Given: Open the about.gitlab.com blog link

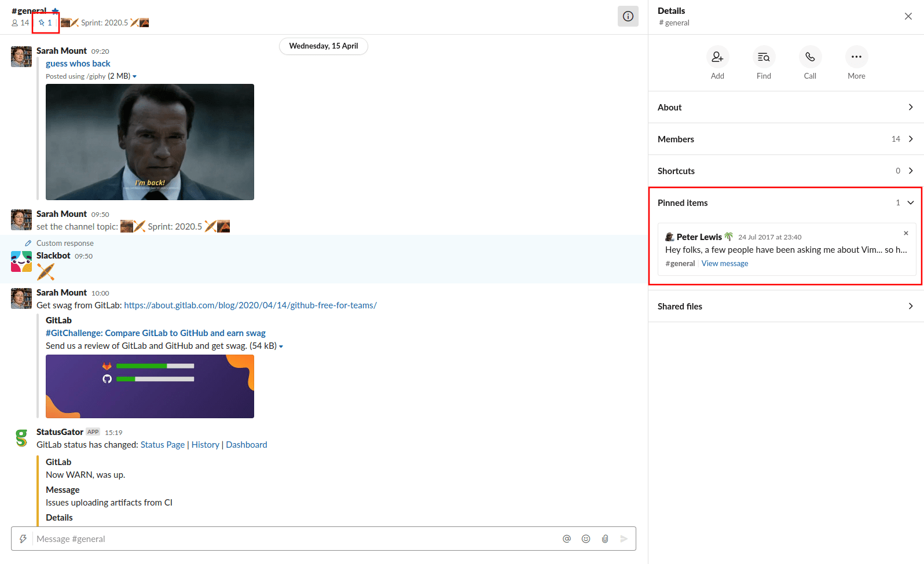Looking at the screenshot, I should pyautogui.click(x=250, y=305).
